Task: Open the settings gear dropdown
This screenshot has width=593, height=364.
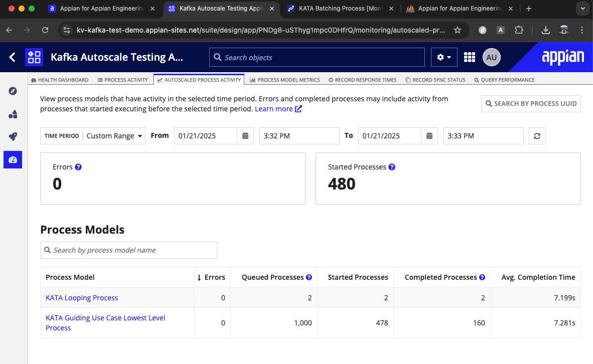Action: coord(444,57)
